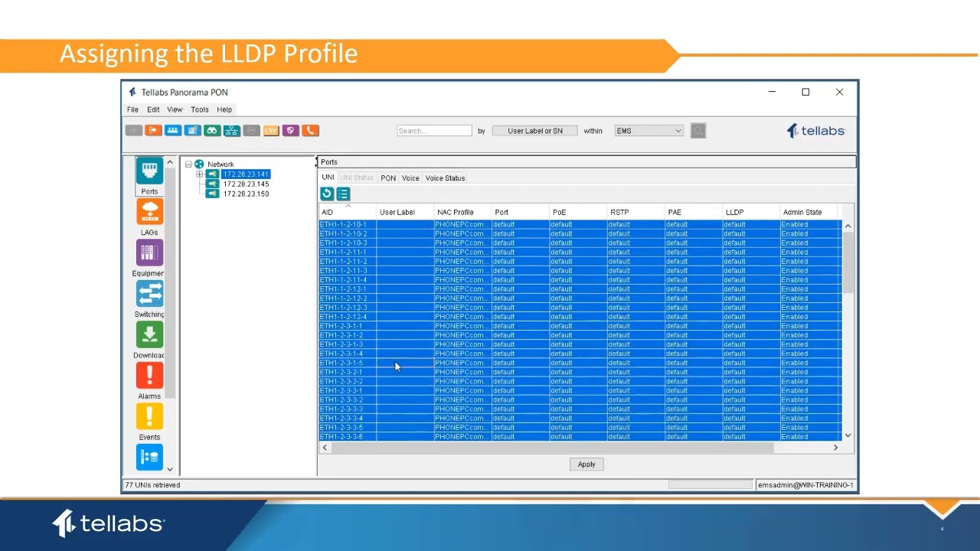Click the table's horizontal scrollbar thumb
The width and height of the screenshot is (980, 551).
[x=552, y=448]
